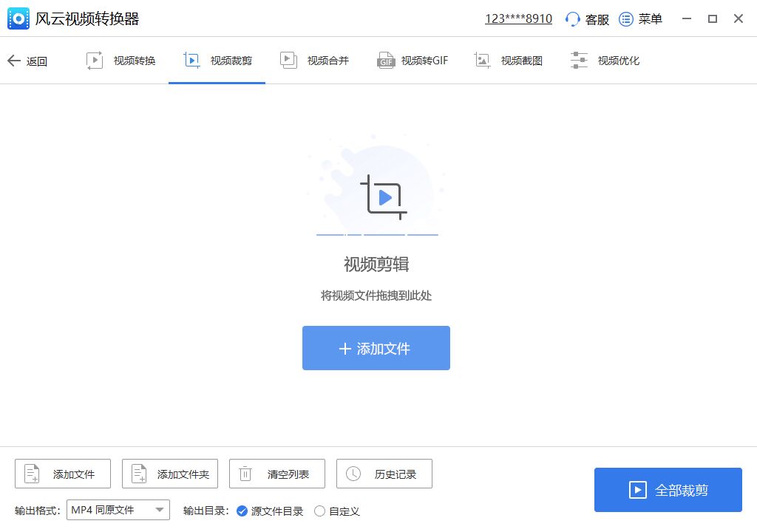Screen dimensions: 757x532
Task: Open the 菜单 menu icon
Action: click(x=625, y=18)
